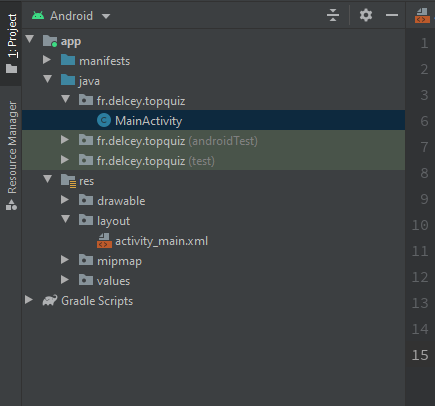
Task: Hide the Project panel with minus icon
Action: pos(392,15)
